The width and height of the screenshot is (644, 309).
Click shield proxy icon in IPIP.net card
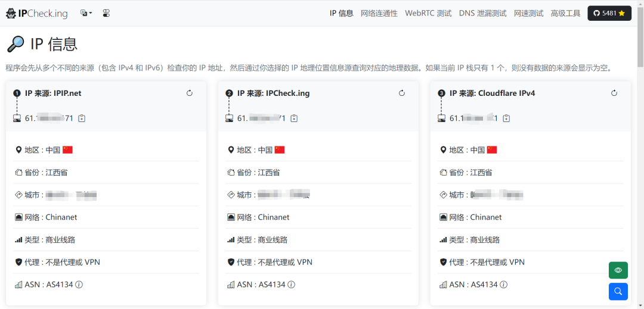click(x=18, y=263)
